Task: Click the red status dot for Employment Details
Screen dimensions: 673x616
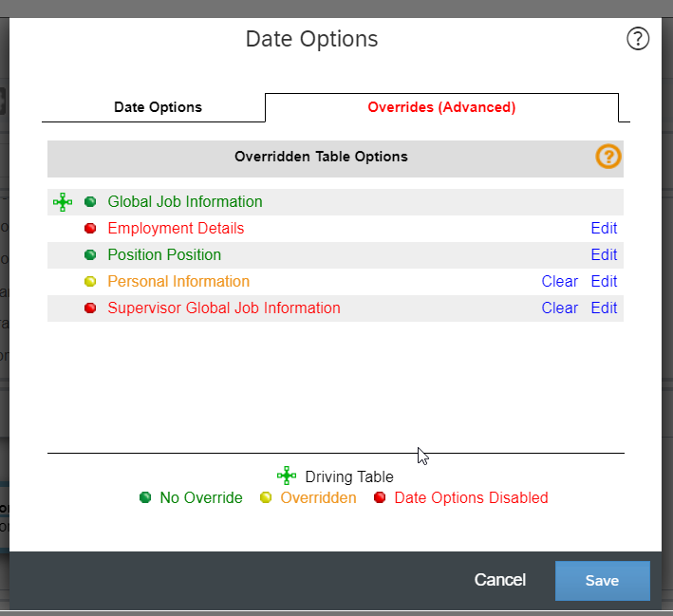Action: coord(90,229)
